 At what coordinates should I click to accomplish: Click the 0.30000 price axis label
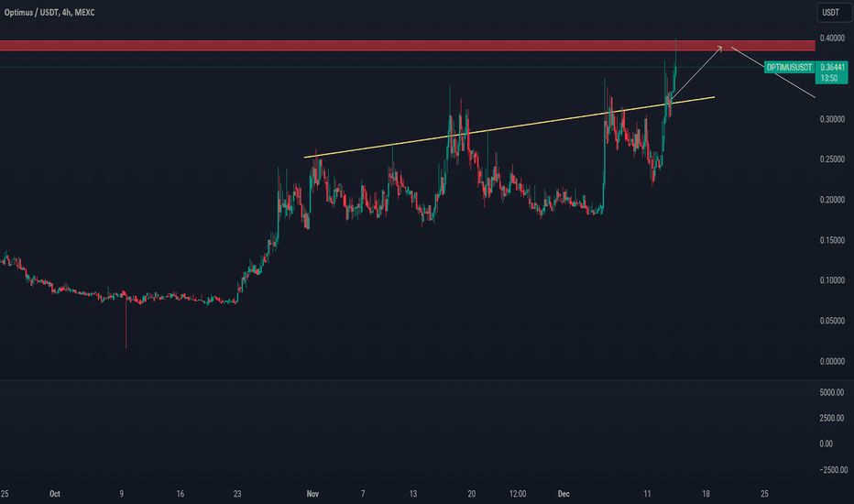point(832,119)
